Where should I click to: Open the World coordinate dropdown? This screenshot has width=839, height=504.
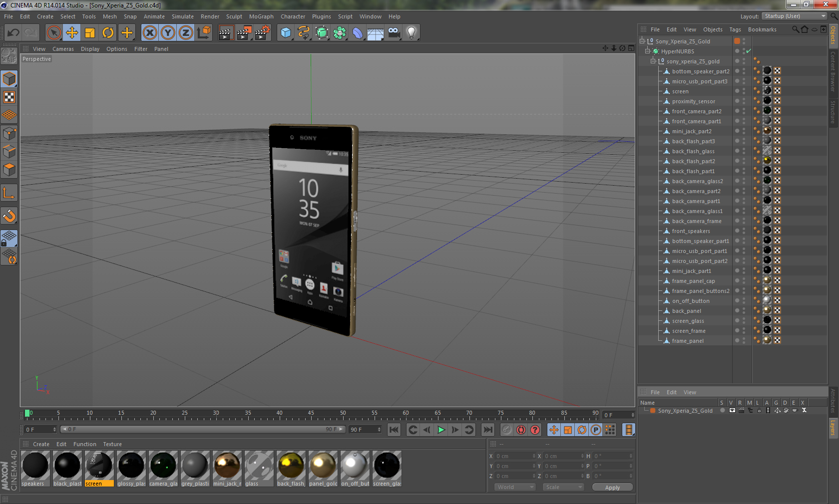pyautogui.click(x=515, y=487)
